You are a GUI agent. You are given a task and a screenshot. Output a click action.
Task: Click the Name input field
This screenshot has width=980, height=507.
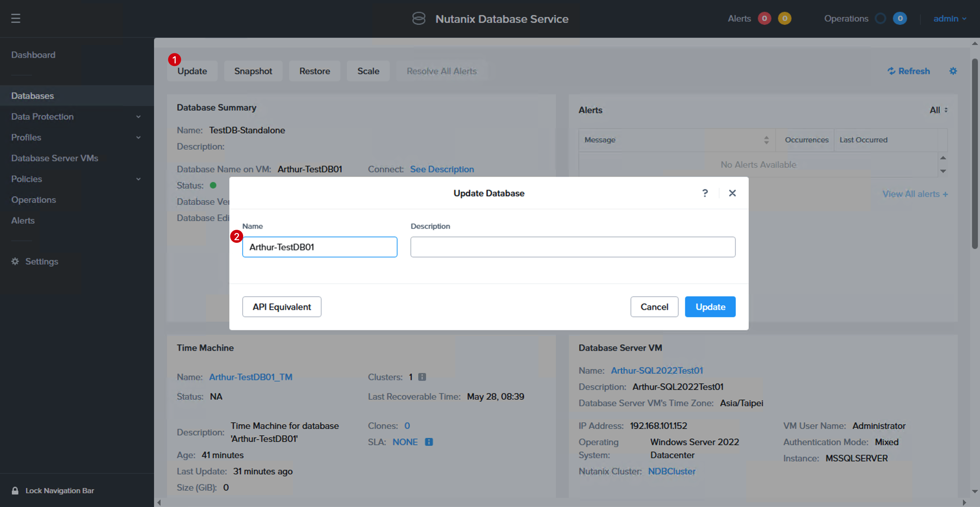click(320, 247)
